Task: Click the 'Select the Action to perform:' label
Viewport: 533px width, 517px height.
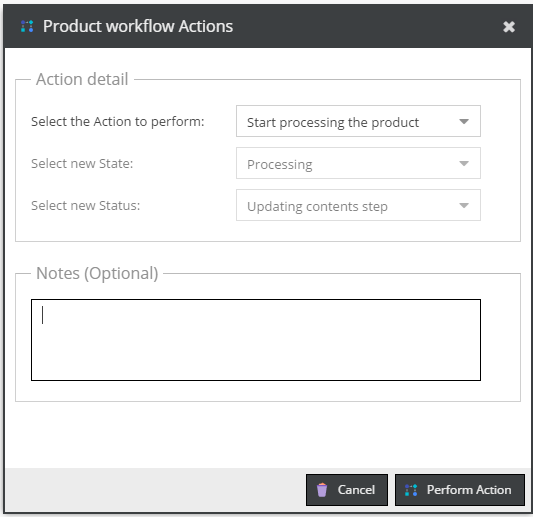Action: tap(118, 122)
